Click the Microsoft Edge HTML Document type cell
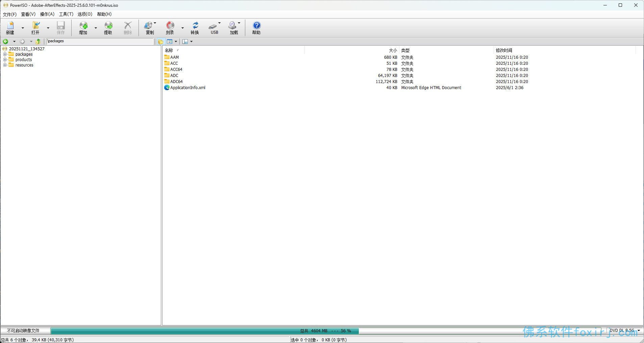Image resolution: width=644 pixels, height=343 pixels. [x=431, y=87]
